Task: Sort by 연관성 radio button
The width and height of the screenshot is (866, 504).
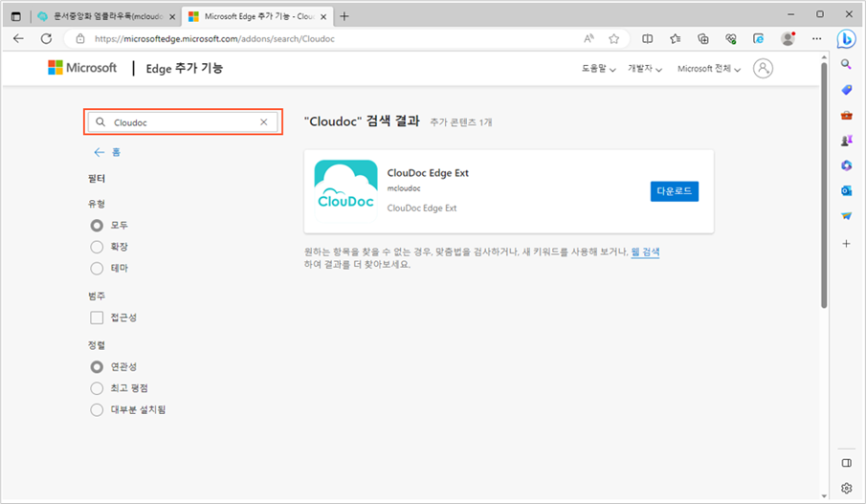Action: tap(97, 366)
